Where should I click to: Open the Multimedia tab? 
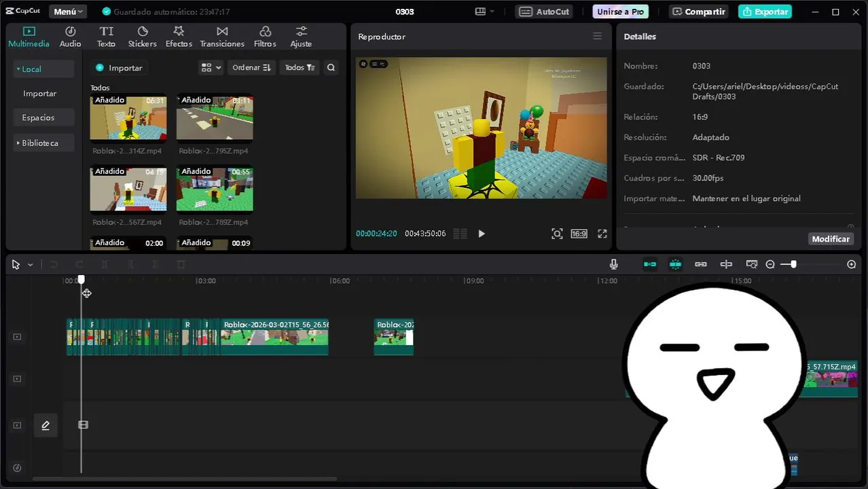point(29,37)
